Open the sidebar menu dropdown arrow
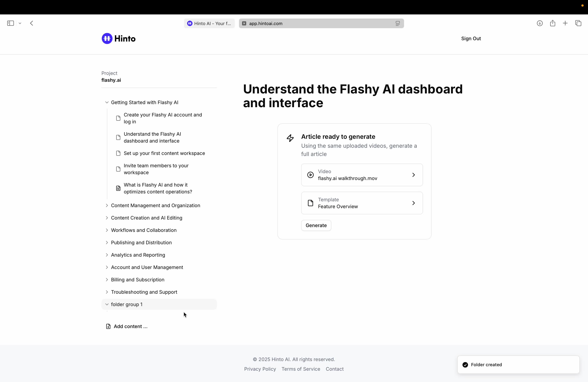 [x=20, y=23]
